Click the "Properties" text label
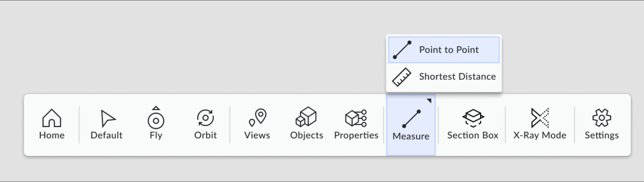Screen dimensions: 644x182 tap(356, 135)
